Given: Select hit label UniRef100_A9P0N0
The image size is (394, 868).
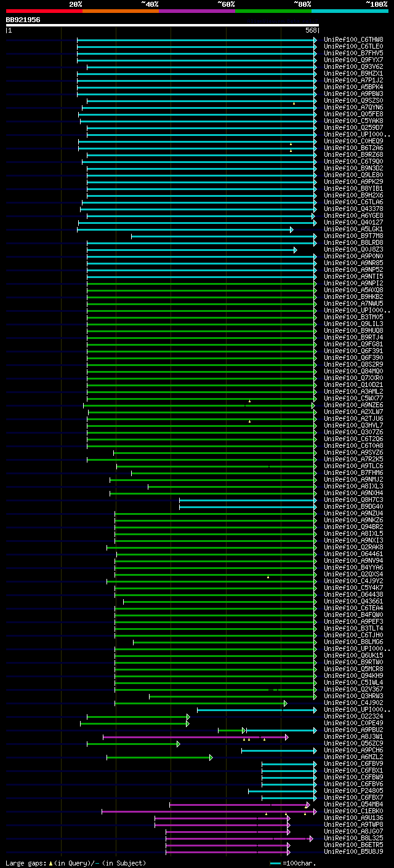Looking at the screenshot, I should tap(353, 256).
